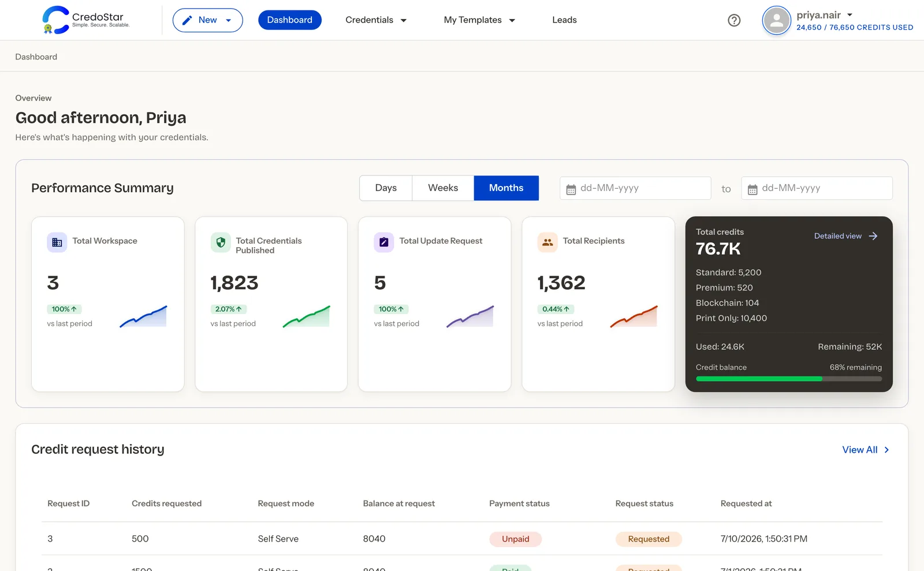Click the Unpaid payment status badge

click(x=516, y=539)
